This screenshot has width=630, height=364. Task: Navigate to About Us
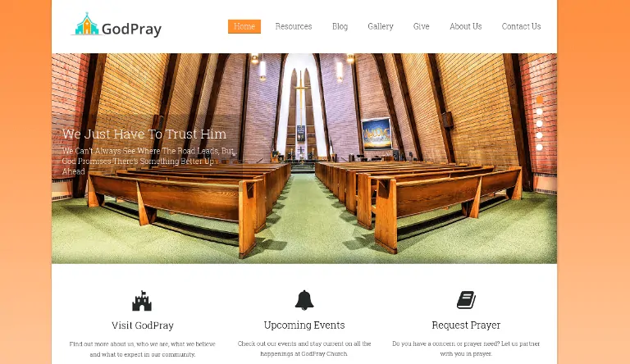point(466,26)
